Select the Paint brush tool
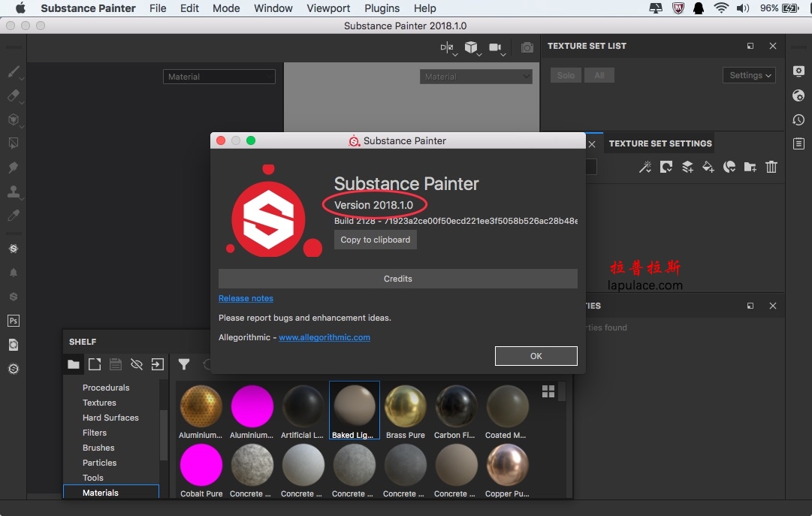The image size is (812, 516). click(x=14, y=71)
